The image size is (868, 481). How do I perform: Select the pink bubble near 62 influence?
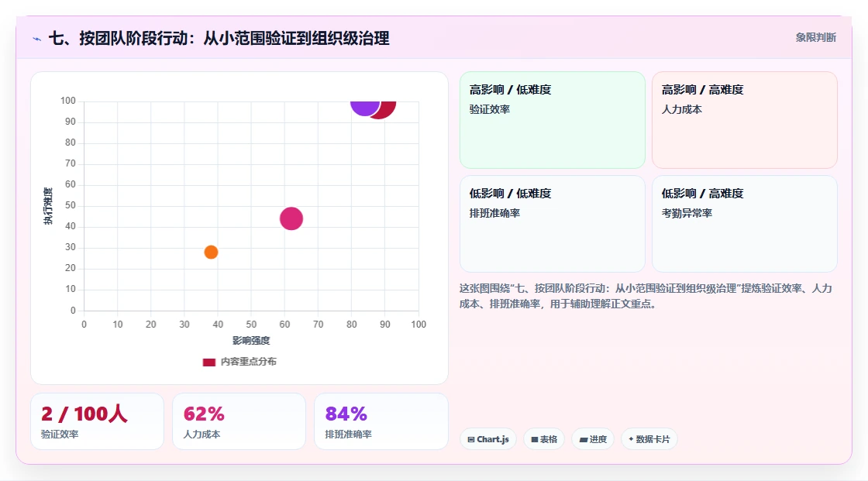click(291, 218)
